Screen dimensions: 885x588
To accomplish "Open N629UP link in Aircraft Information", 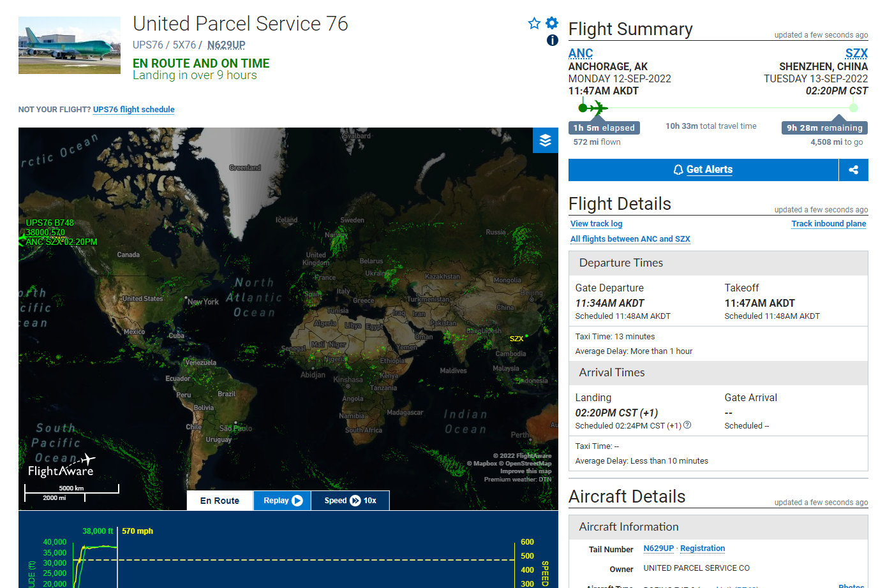I will coord(658,548).
